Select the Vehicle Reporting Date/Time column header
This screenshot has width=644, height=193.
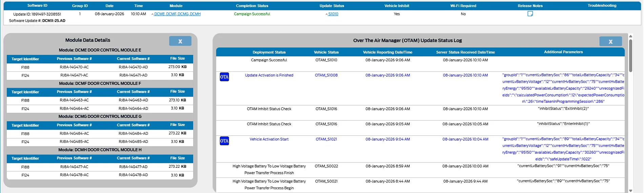click(x=387, y=52)
